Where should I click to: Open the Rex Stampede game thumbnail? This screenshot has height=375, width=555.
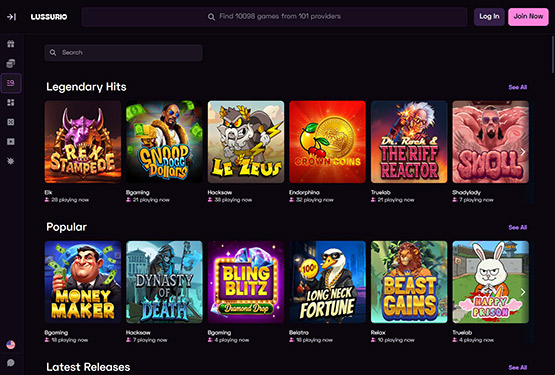(83, 142)
